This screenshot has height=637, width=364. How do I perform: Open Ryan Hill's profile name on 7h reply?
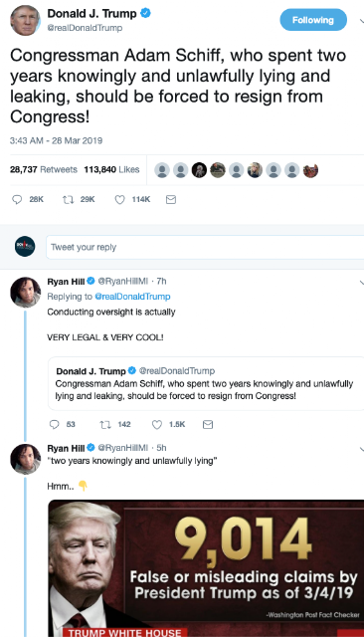pos(66,281)
